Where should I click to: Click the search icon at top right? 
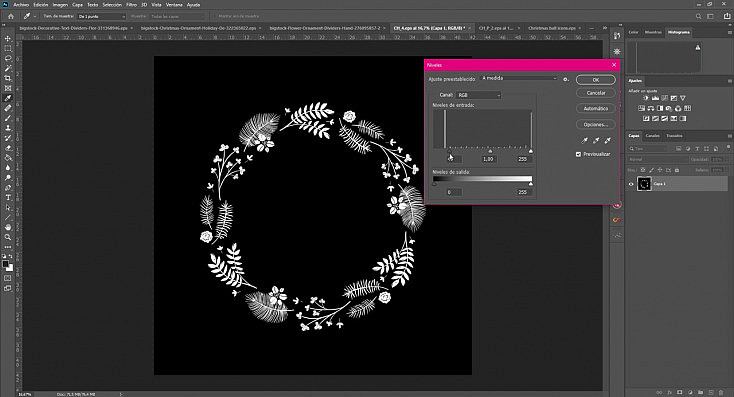point(698,16)
